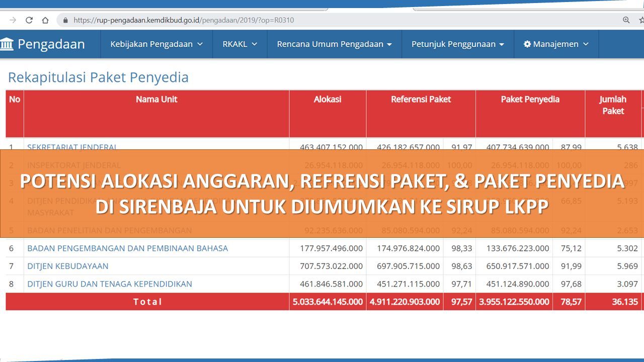Click row number 6

click(x=12, y=248)
